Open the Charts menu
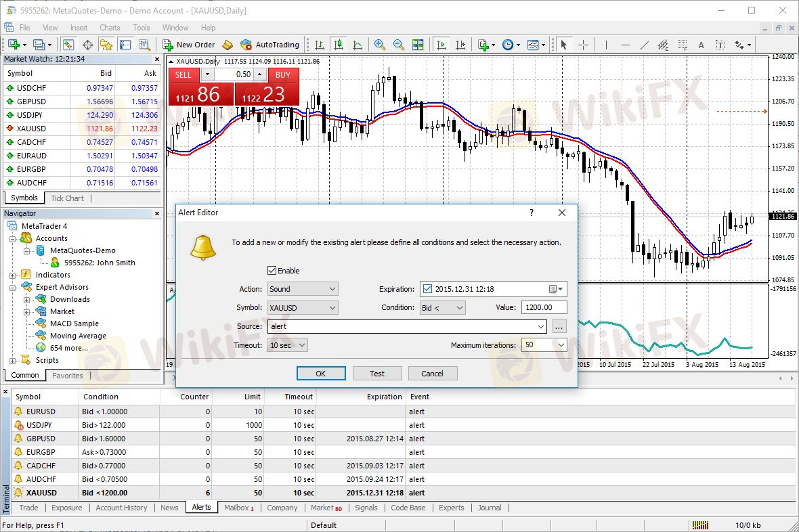Image resolution: width=799 pixels, height=532 pixels. click(x=110, y=28)
